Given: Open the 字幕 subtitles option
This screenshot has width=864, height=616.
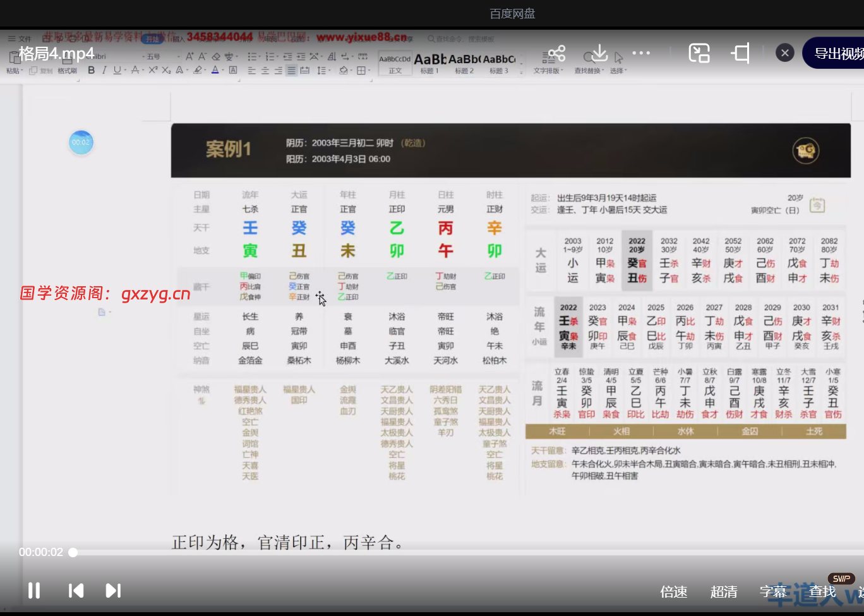Looking at the screenshot, I should pos(773,592).
